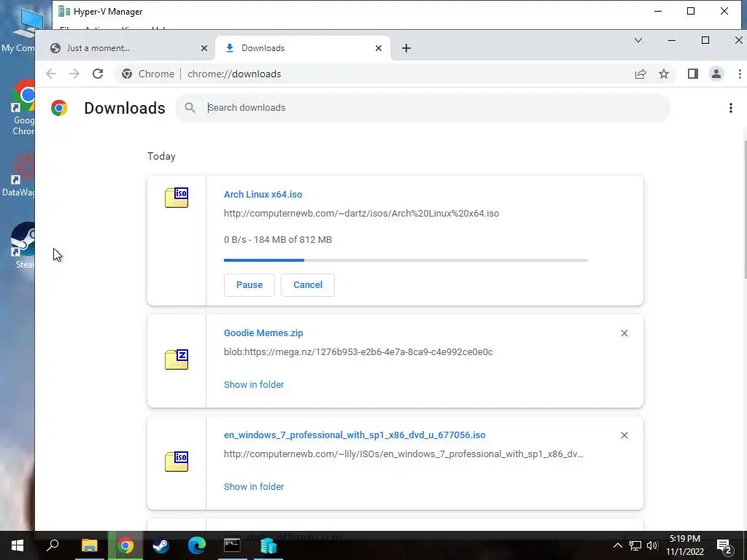Click the downloads page vertical scrollbar
747x560 pixels.
[744, 209]
